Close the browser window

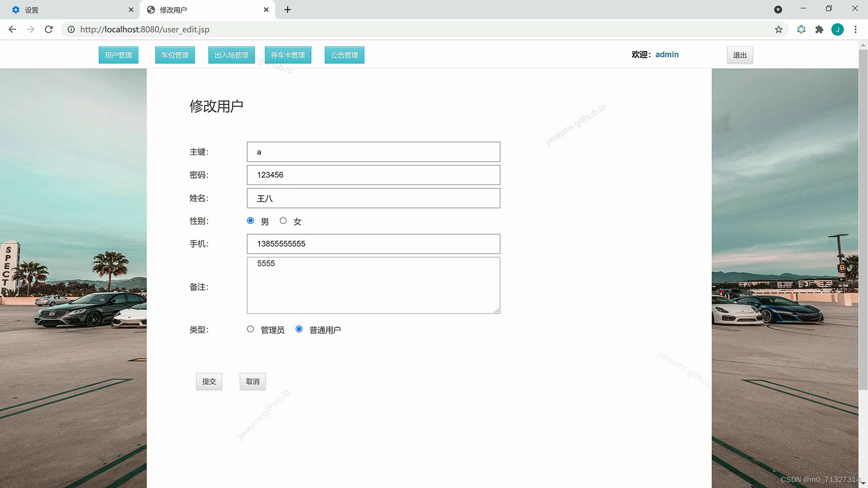click(855, 9)
